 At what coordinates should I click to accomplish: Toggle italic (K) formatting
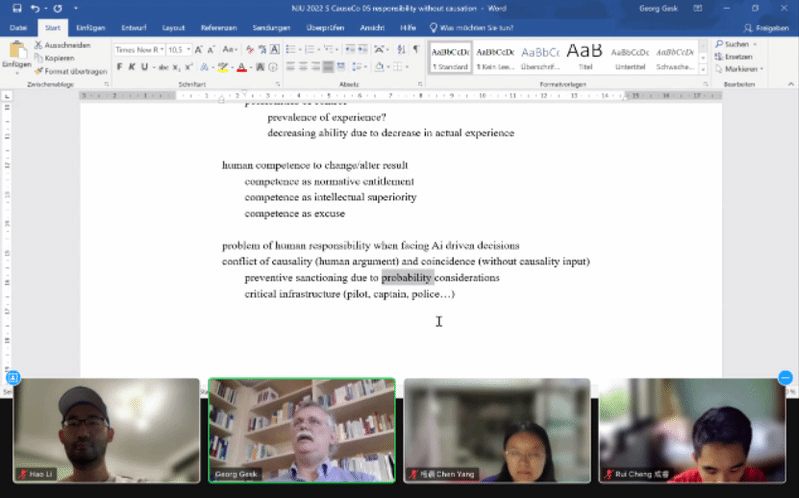[131, 67]
